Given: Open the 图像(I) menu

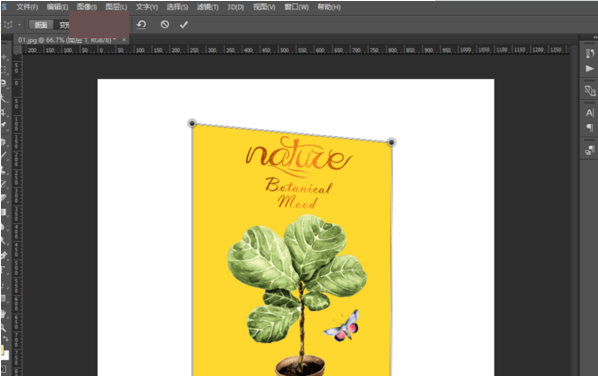Looking at the screenshot, I should 87,7.
